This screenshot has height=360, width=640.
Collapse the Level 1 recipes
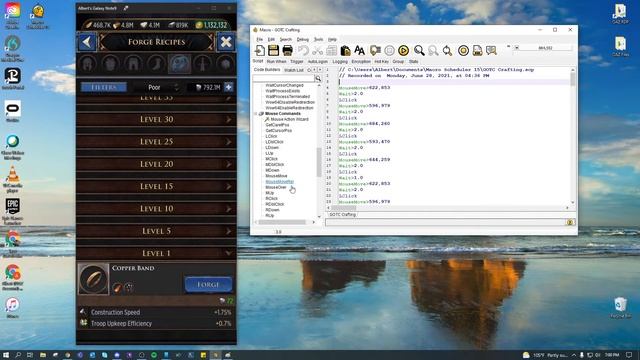coord(156,253)
